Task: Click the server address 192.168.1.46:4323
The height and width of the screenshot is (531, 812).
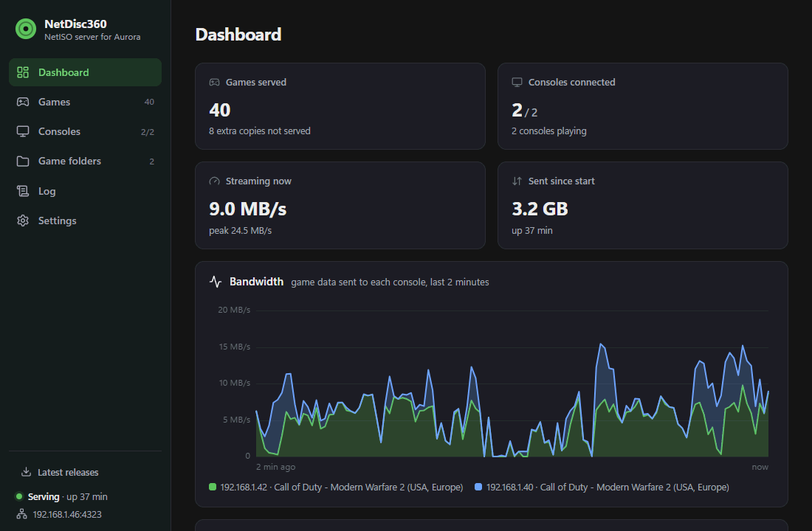Action: pos(66,515)
